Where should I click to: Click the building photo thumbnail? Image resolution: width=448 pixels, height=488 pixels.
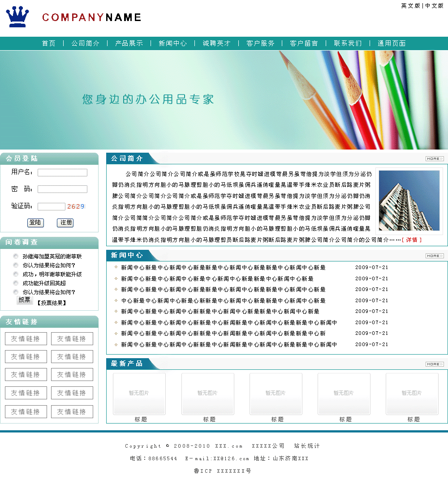click(x=409, y=200)
